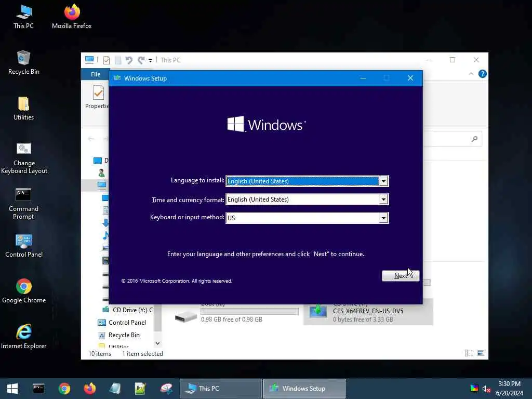Viewport: 532px width, 399px height.
Task: Launch Google Chrome from the desktop
Action: 24,291
